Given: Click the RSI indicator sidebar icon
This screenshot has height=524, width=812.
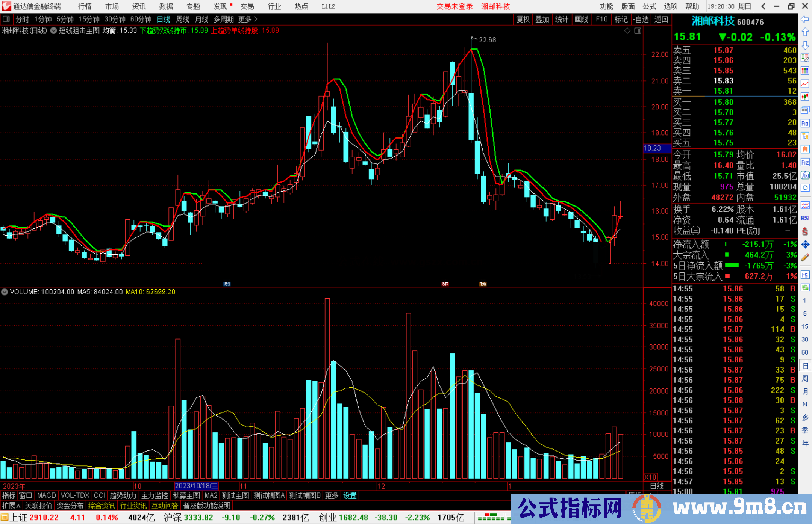Looking at the screenshot, I should [805, 218].
